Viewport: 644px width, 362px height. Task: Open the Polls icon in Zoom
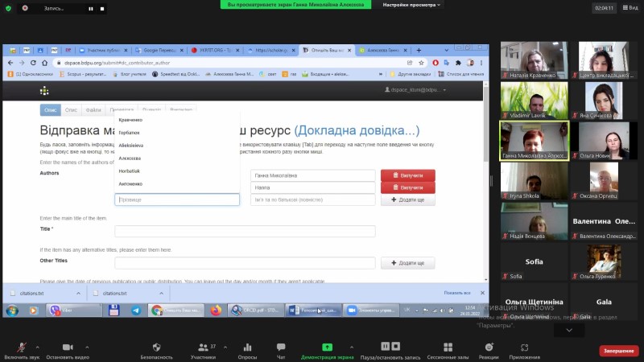(x=247, y=347)
